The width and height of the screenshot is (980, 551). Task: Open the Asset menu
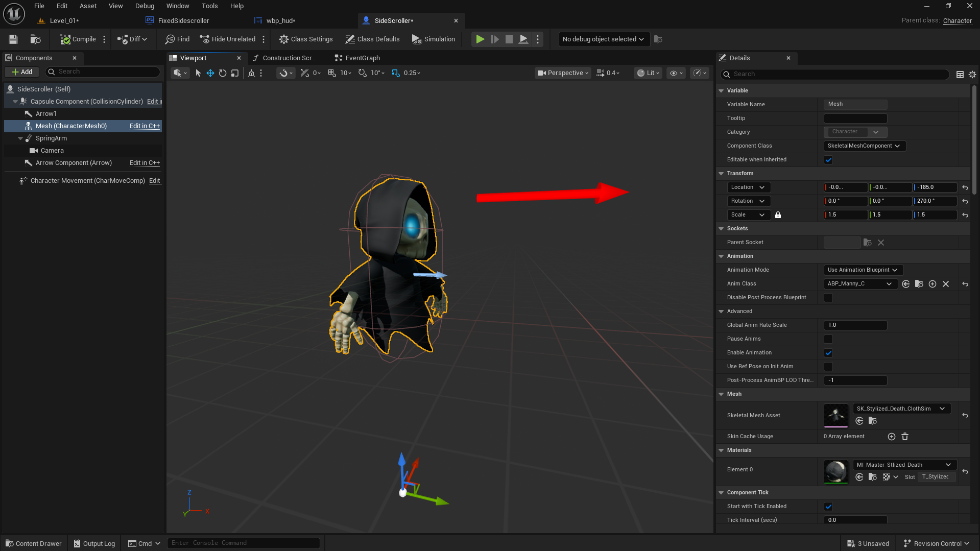point(88,6)
